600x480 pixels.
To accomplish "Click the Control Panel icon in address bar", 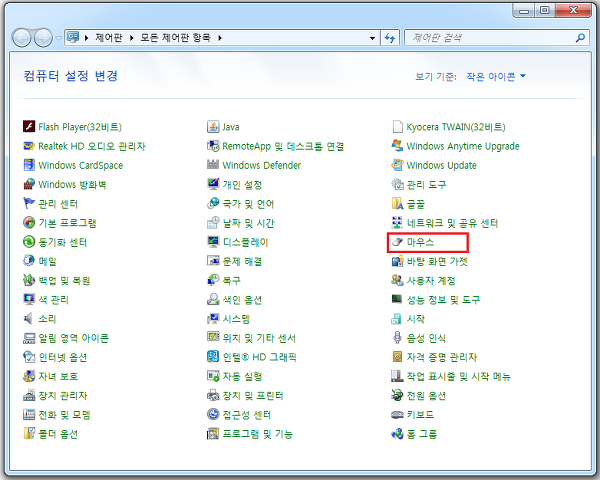I will tap(73, 37).
